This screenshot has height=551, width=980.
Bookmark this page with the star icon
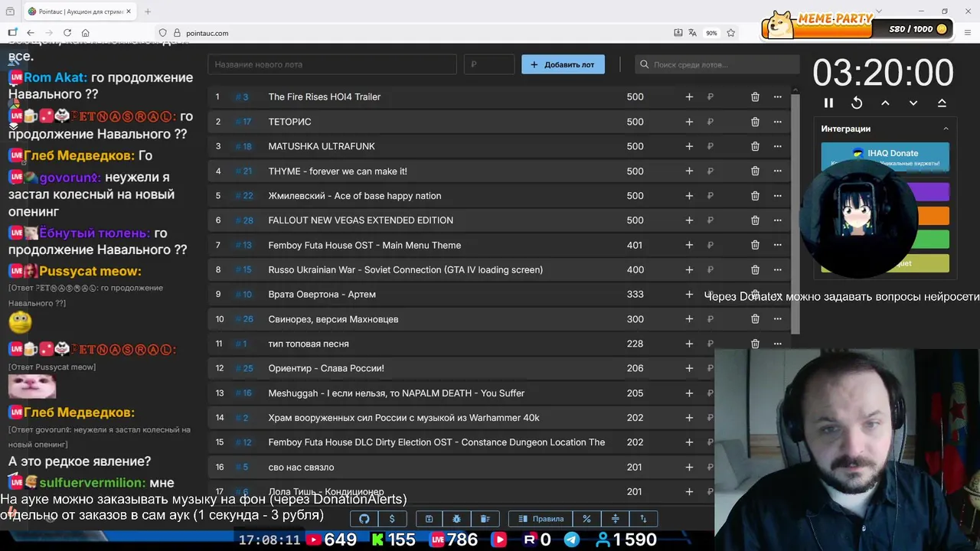[731, 33]
